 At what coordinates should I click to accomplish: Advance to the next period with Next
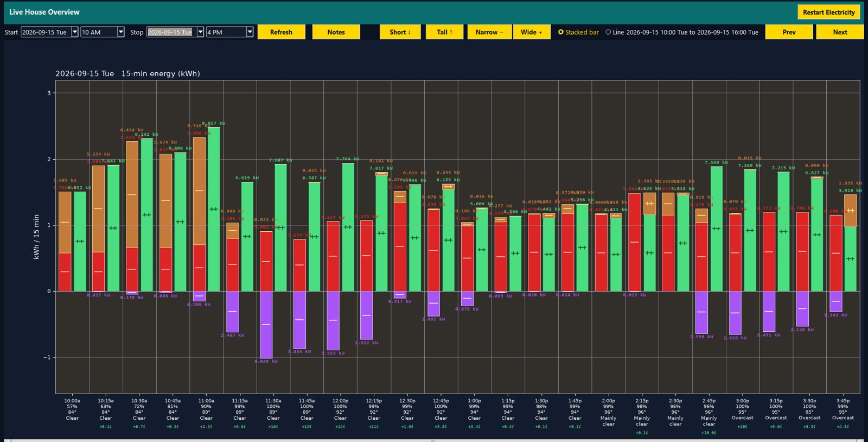point(840,32)
